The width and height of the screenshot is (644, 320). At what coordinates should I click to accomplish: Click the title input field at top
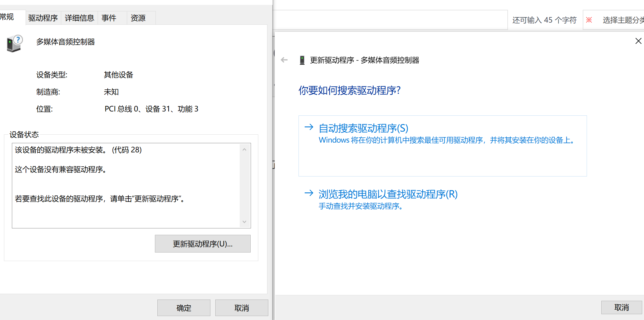[x=390, y=20]
